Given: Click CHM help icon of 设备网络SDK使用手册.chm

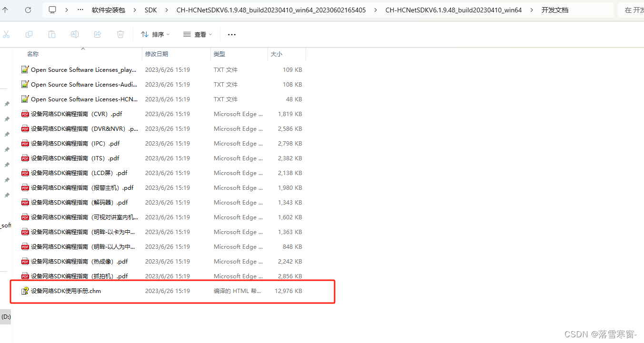Looking at the screenshot, I should click(x=25, y=291).
